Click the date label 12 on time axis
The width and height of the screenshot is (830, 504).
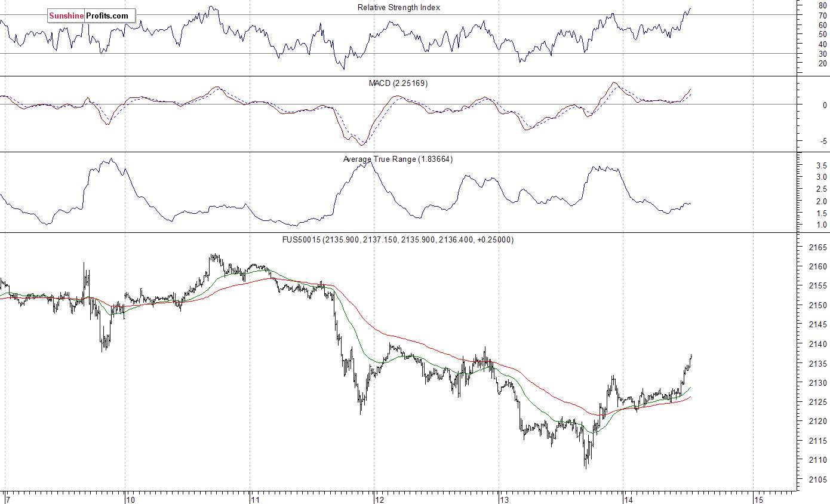coord(380,499)
